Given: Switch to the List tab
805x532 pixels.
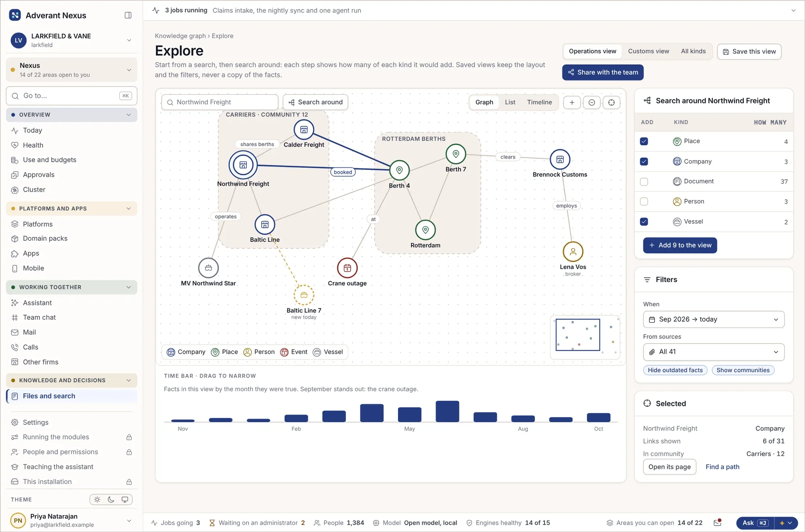Looking at the screenshot, I should (510, 102).
